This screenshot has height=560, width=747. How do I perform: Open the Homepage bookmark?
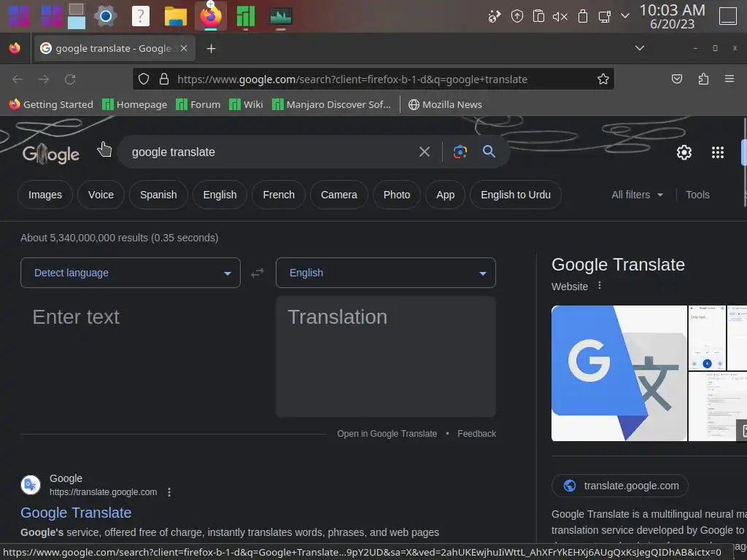pos(135,104)
